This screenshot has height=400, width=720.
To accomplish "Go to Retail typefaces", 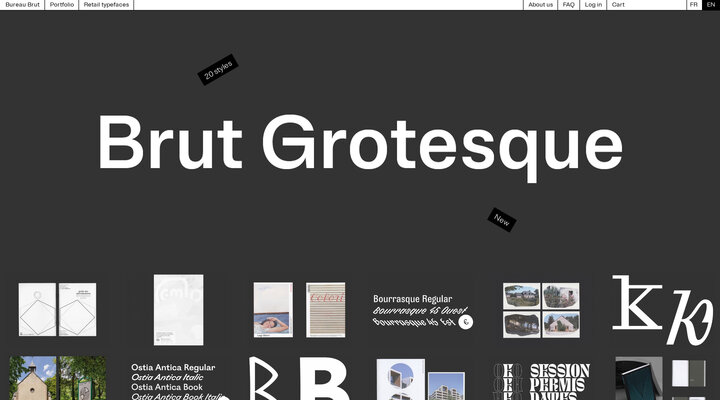I will tap(106, 5).
